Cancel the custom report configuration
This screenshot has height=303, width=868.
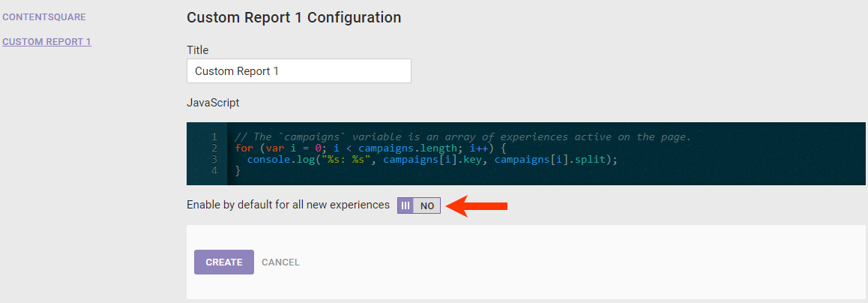pyautogui.click(x=280, y=262)
